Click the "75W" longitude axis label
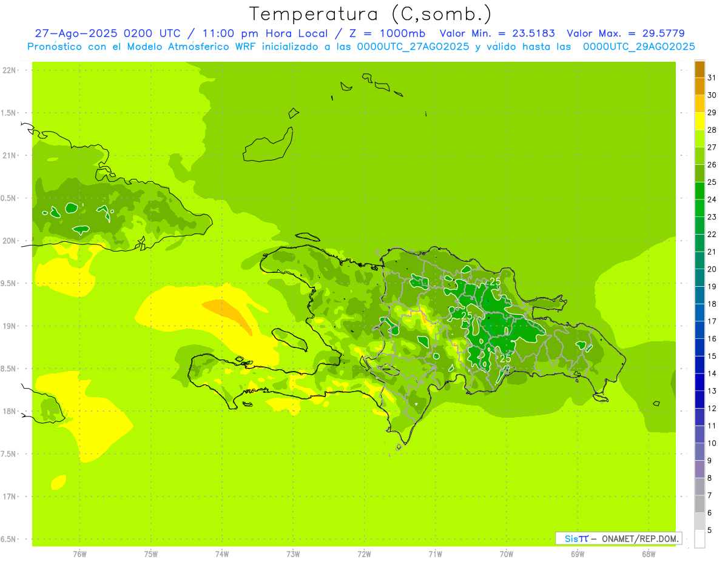The image size is (728, 562). point(150,554)
